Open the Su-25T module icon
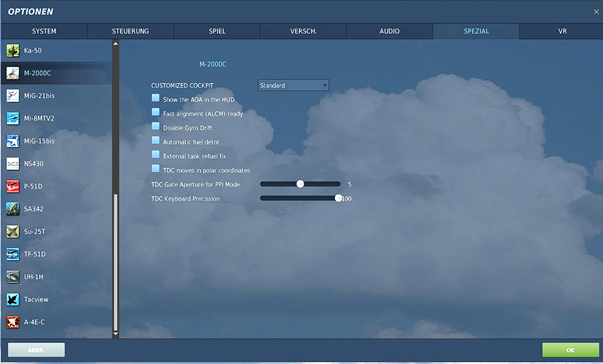603x364 pixels. click(x=13, y=232)
